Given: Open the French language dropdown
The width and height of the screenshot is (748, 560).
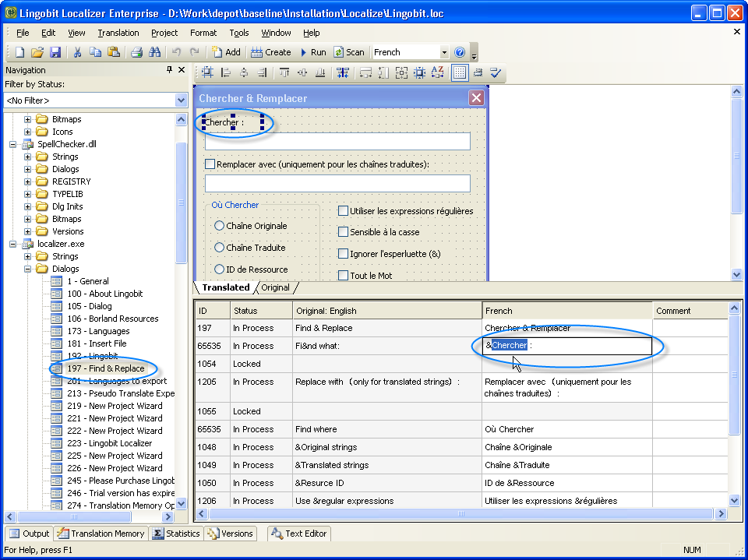Looking at the screenshot, I should 444,52.
